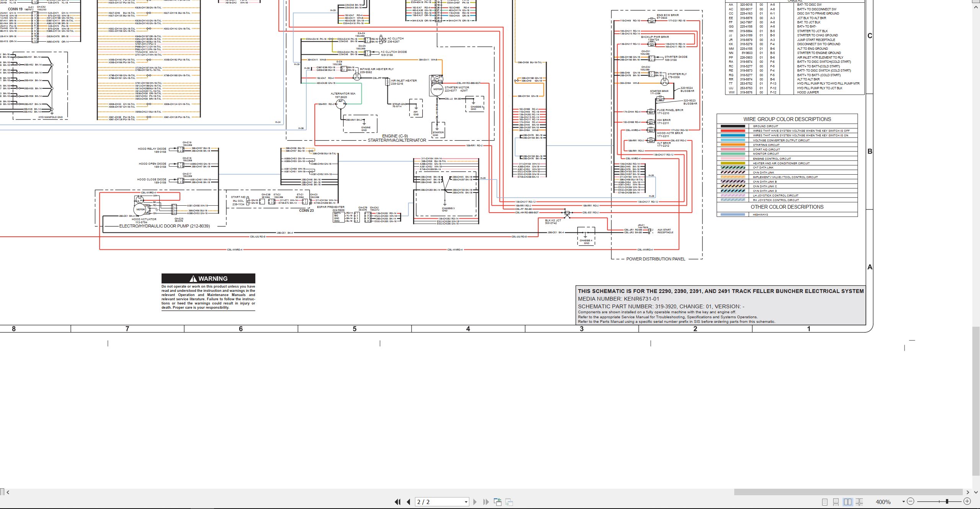Click the 'GROUND CIRCUIT' legend entry
980x509 pixels.
766,126
